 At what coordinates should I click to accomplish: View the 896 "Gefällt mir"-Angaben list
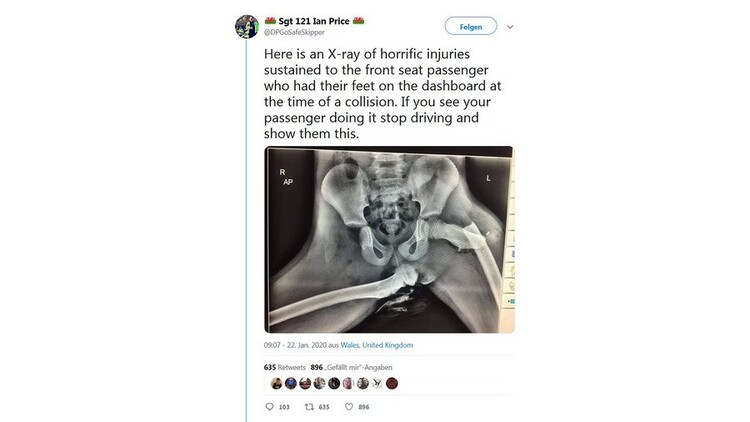(x=351, y=367)
